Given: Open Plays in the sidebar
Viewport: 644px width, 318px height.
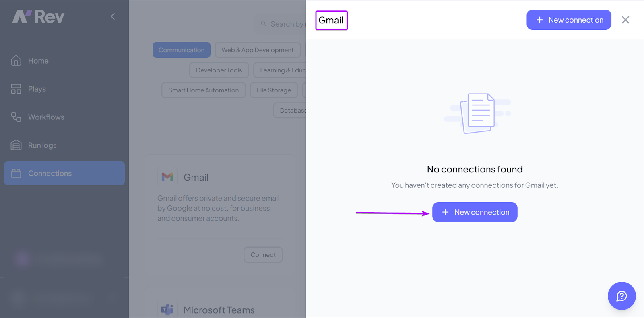Looking at the screenshot, I should point(64,89).
